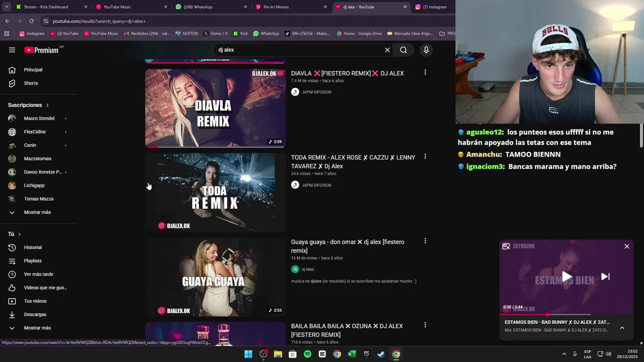Click the YouTube Premium logo

[x=41, y=50]
